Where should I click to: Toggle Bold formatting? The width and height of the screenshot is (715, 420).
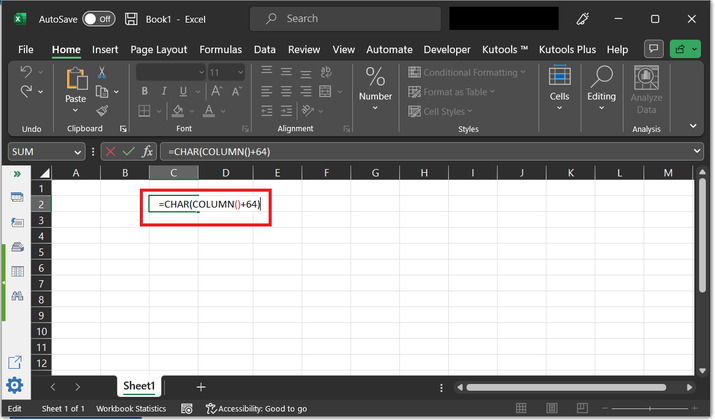click(145, 91)
